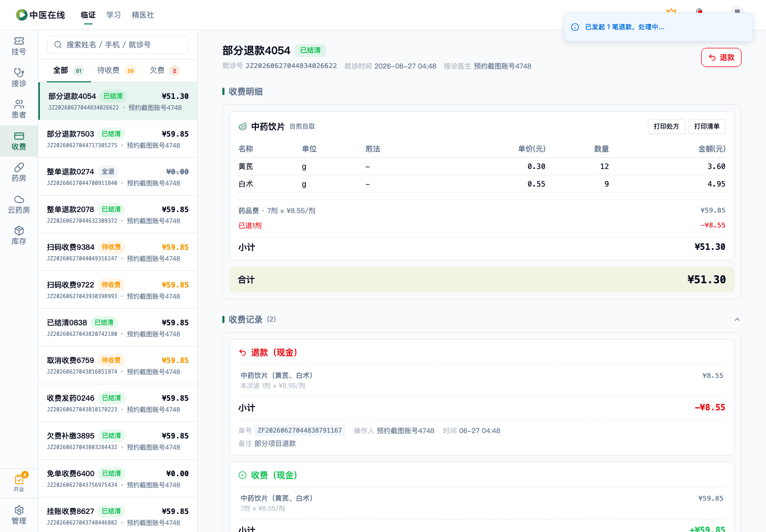Viewport: 766px width, 532px height.
Task: Open the 已结清0838 bill in list
Action: click(x=118, y=327)
